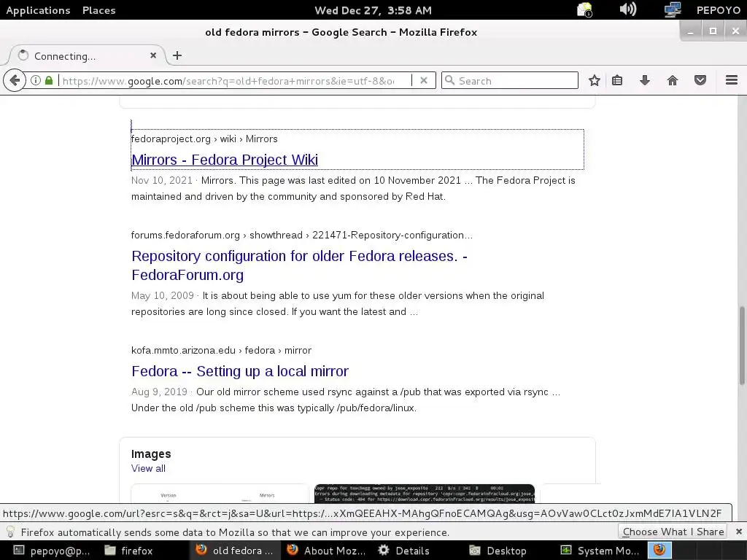
Task: Click Choose What I Share button
Action: [x=673, y=532]
